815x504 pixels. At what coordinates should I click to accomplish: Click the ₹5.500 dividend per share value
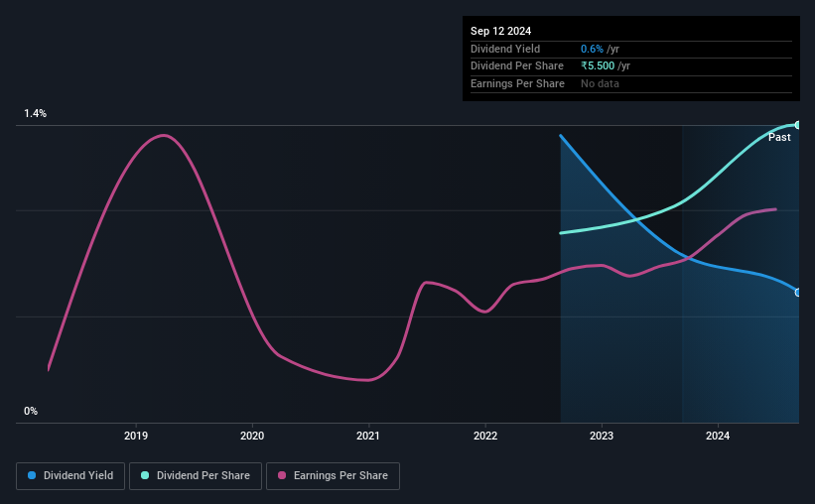click(598, 66)
